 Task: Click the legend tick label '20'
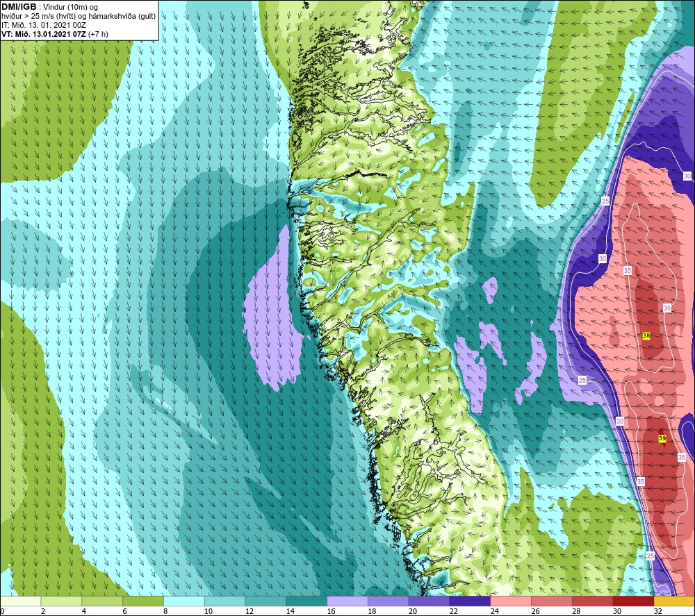coord(413,611)
